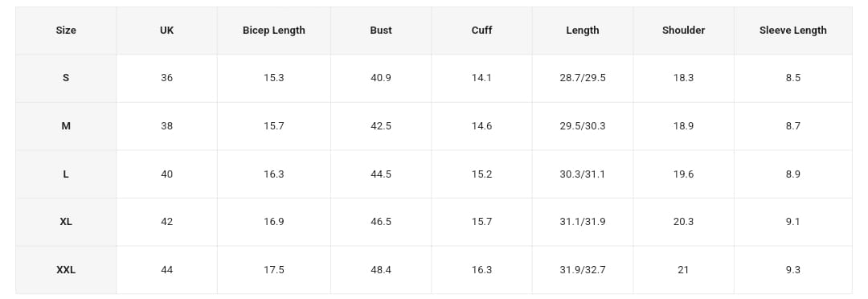Click the Bicep Length header

point(273,31)
